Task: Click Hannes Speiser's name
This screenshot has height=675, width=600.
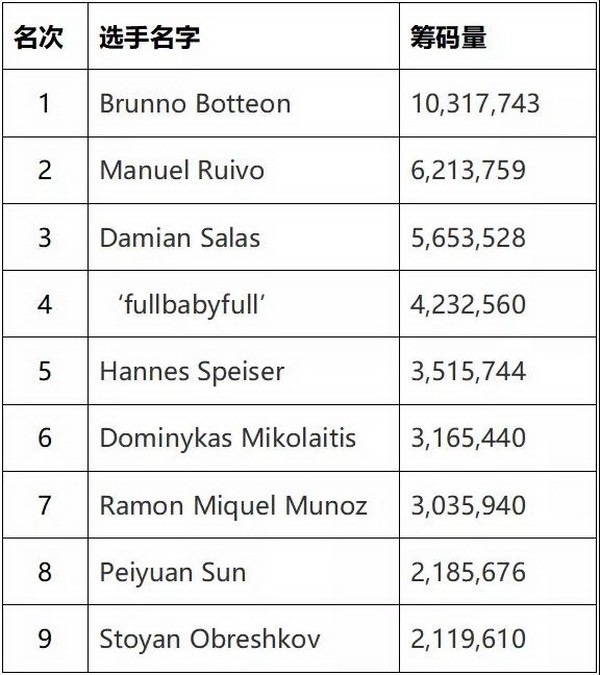Action: coord(192,372)
